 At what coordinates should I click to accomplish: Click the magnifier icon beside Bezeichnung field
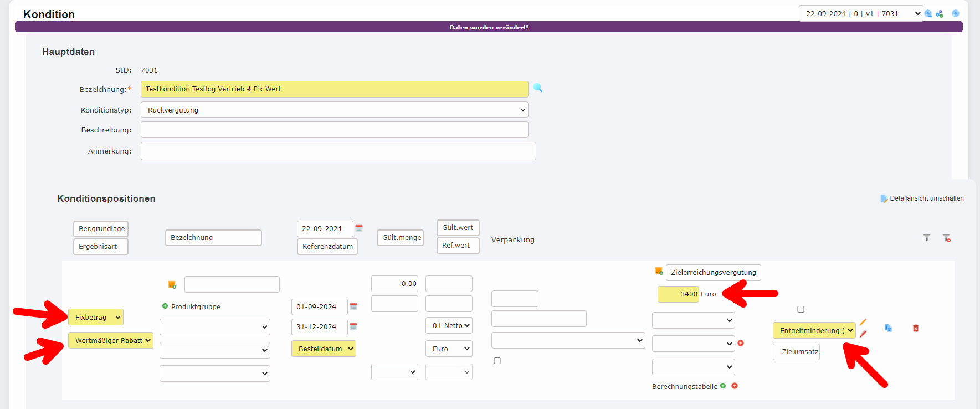tap(538, 88)
